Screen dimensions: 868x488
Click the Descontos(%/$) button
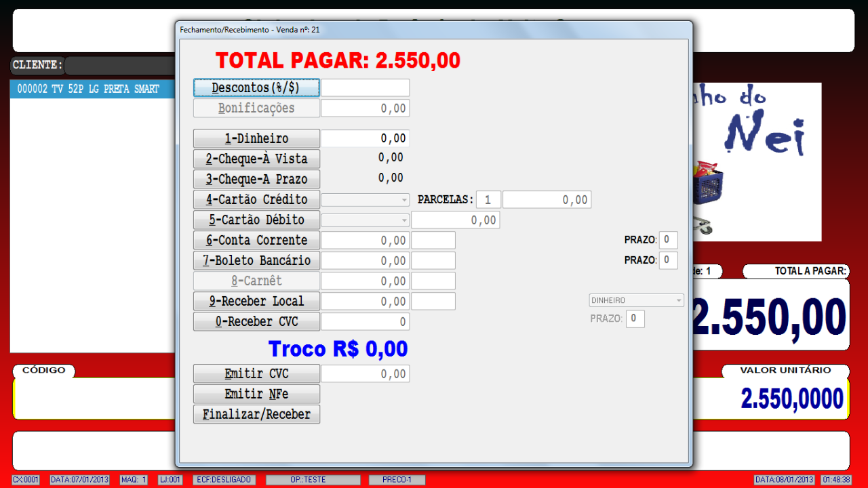(256, 88)
